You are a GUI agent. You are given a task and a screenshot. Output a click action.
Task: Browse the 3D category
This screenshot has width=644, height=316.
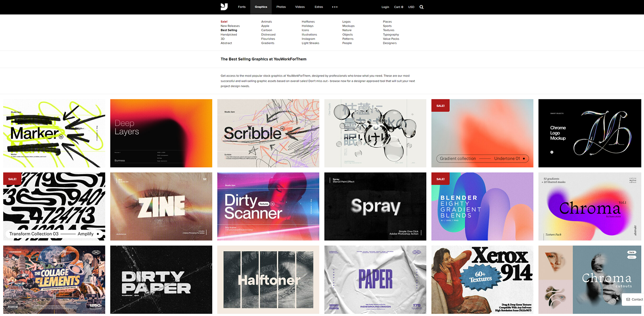(222, 39)
